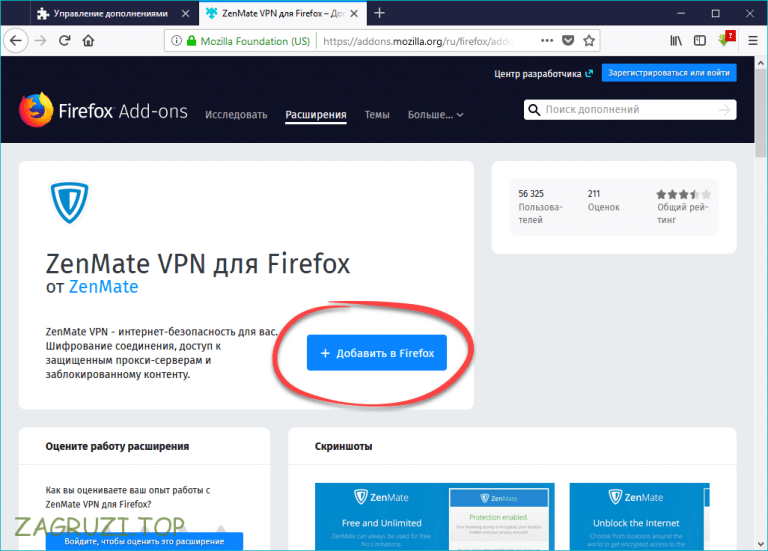Go back to the previous page
The image size is (768, 551).
point(16,41)
